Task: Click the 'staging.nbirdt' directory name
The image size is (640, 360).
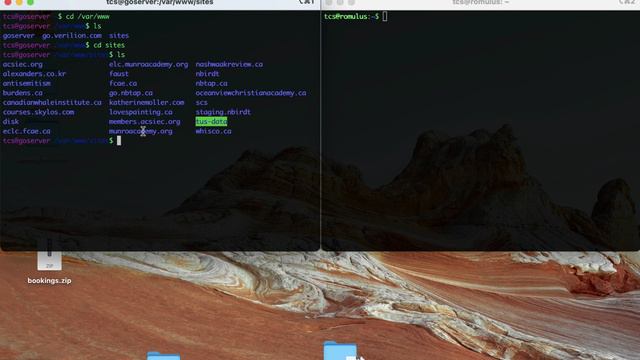Action: (x=223, y=112)
